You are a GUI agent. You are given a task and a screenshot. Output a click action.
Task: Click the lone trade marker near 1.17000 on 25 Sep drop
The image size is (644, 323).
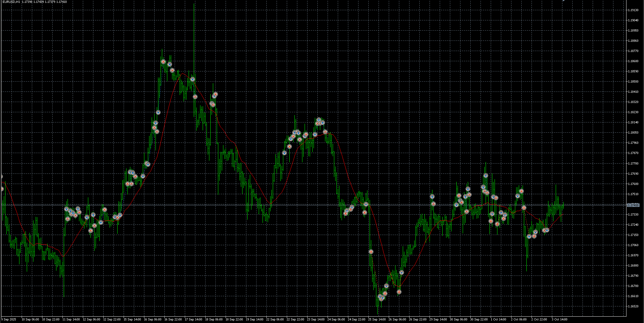click(x=371, y=252)
